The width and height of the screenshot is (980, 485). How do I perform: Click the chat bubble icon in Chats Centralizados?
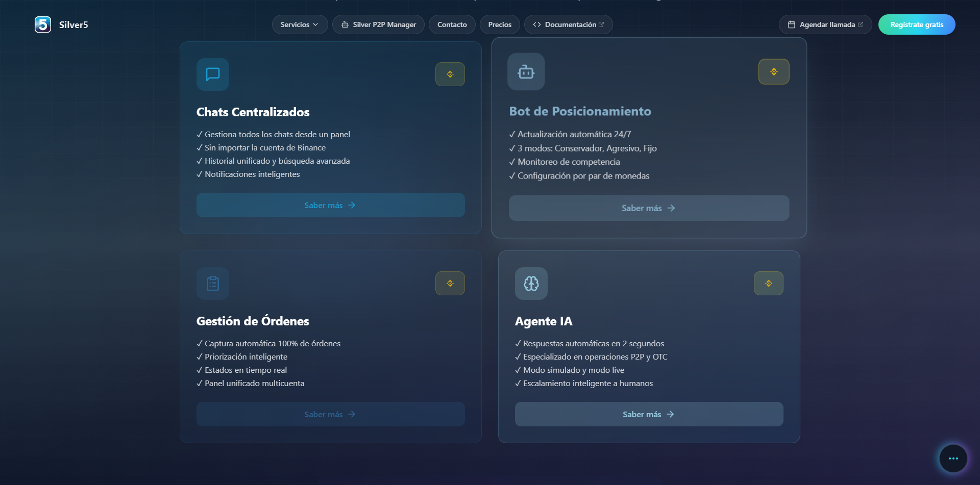(x=213, y=74)
